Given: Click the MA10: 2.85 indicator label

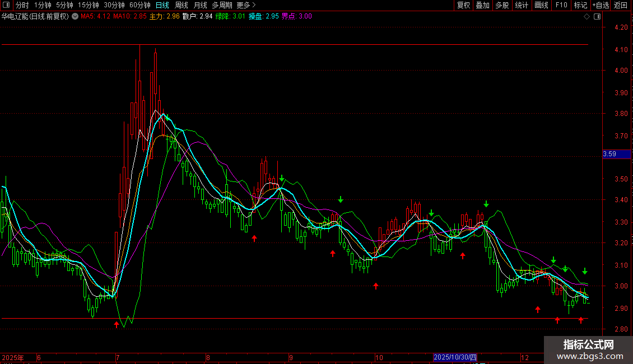Looking at the screenshot, I should (130, 17).
